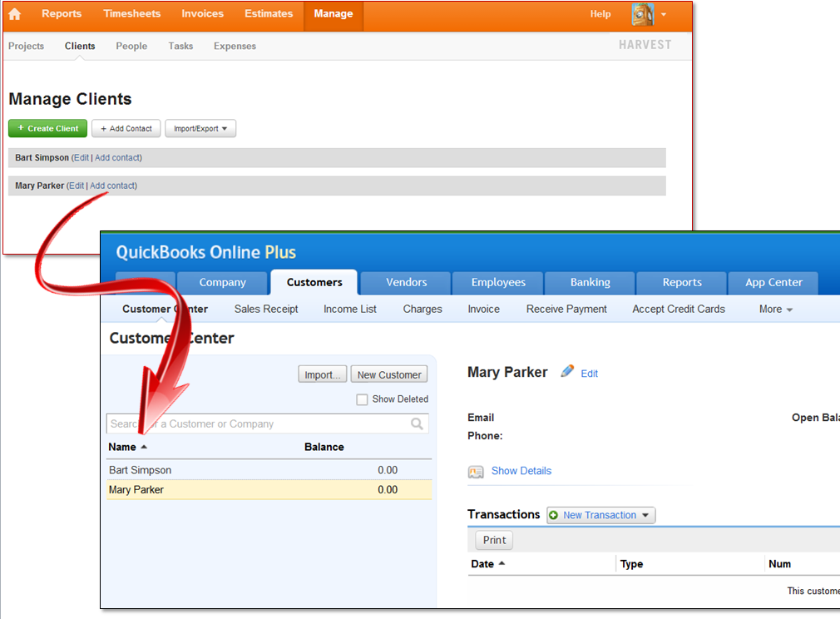
Task: Tick the Show Deleted checkbox
Action: pos(362,399)
